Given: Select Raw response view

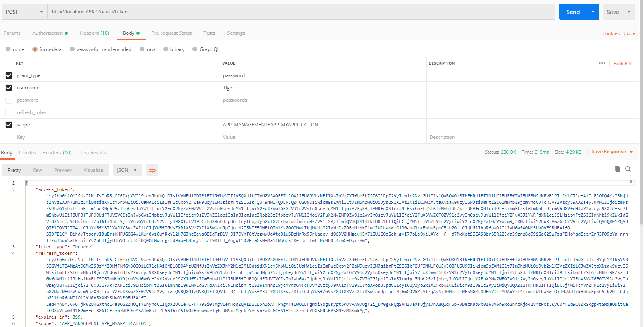Looking at the screenshot, I should coord(38,170).
